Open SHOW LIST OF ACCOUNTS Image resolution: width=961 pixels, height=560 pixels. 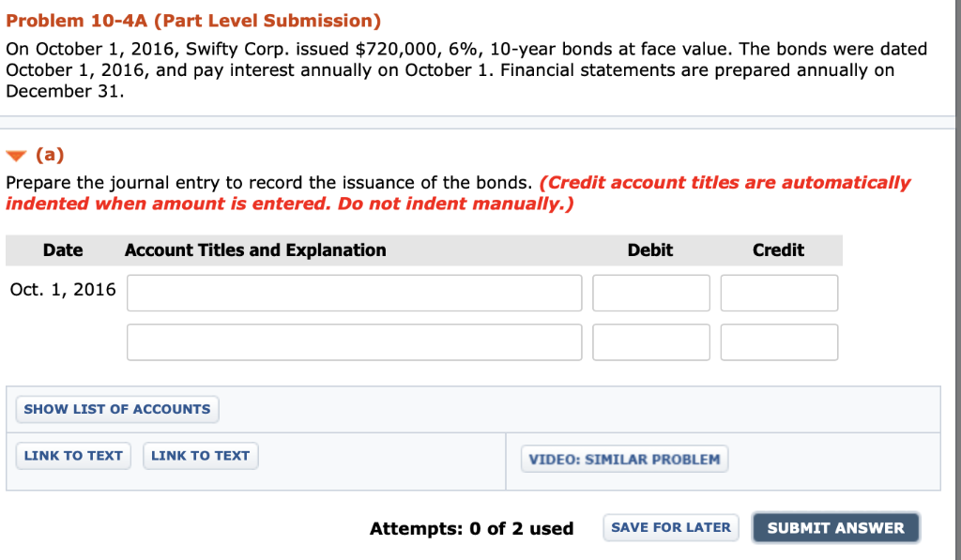(116, 409)
